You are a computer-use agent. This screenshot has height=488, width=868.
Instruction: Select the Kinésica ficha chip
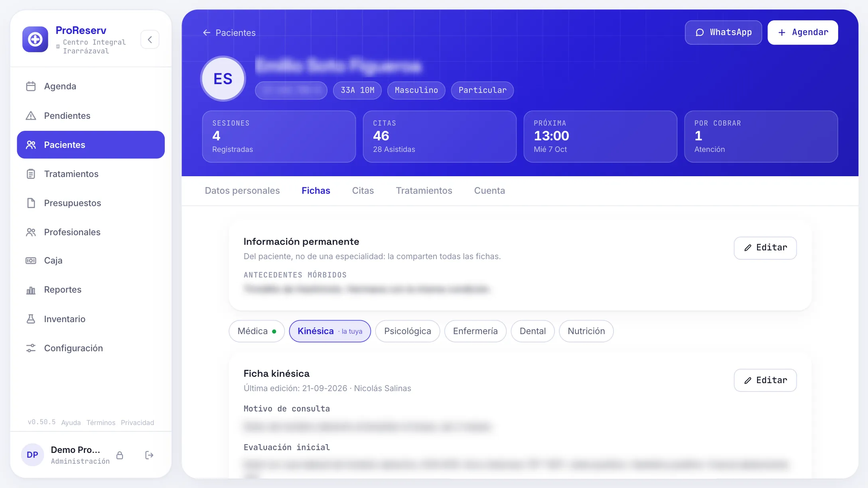(x=330, y=331)
